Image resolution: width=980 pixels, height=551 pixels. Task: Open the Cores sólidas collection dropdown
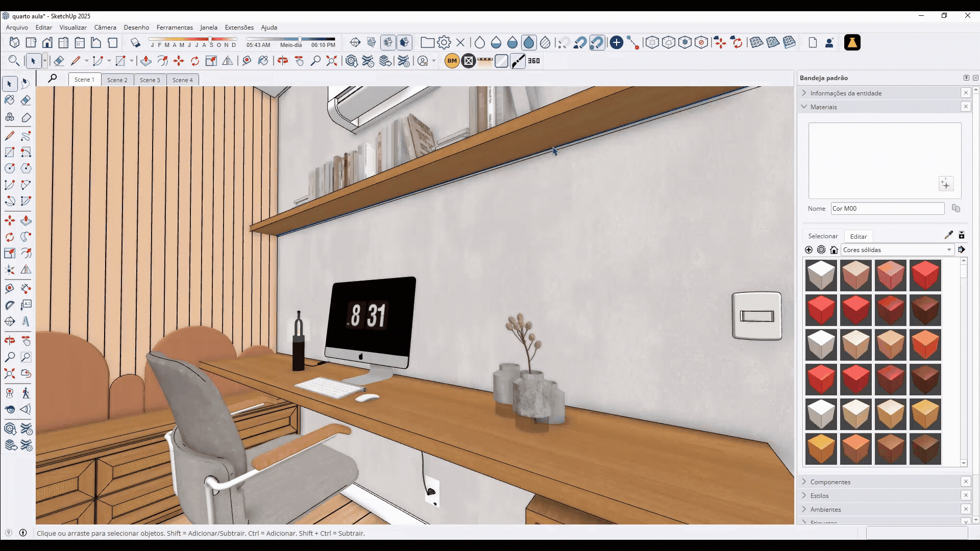tap(897, 250)
